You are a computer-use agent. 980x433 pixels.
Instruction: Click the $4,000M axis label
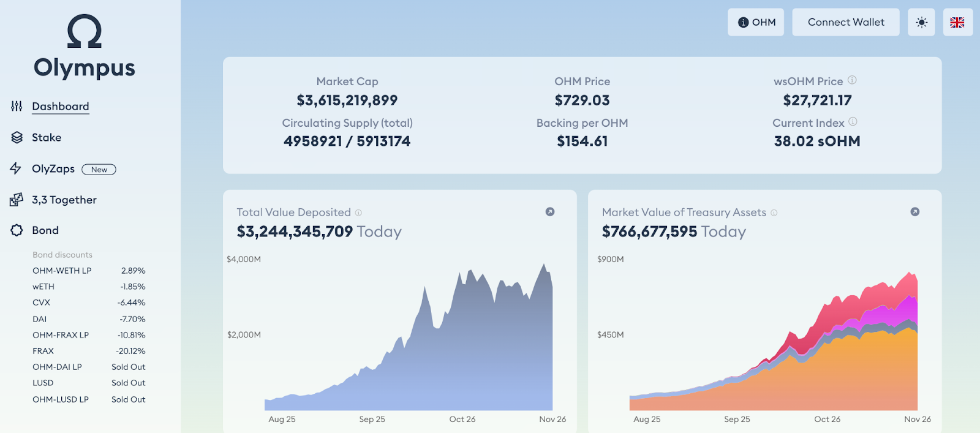coord(244,259)
